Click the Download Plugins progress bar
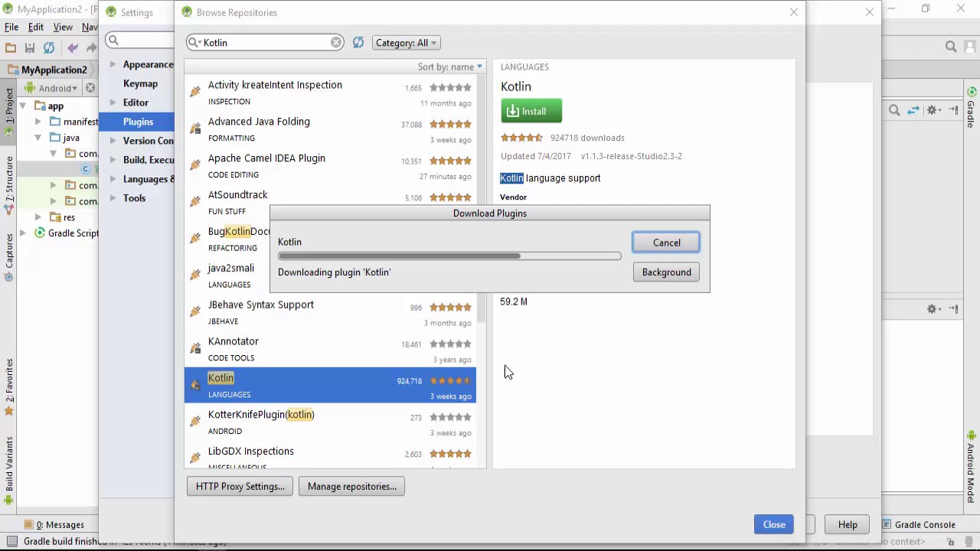This screenshot has width=980, height=551. pos(449,256)
